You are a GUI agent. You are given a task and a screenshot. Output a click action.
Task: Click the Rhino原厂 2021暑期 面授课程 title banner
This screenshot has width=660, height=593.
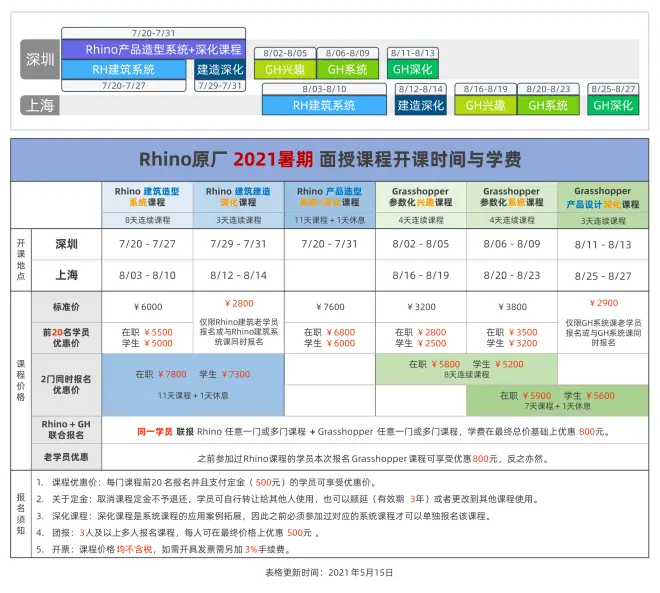[330, 160]
